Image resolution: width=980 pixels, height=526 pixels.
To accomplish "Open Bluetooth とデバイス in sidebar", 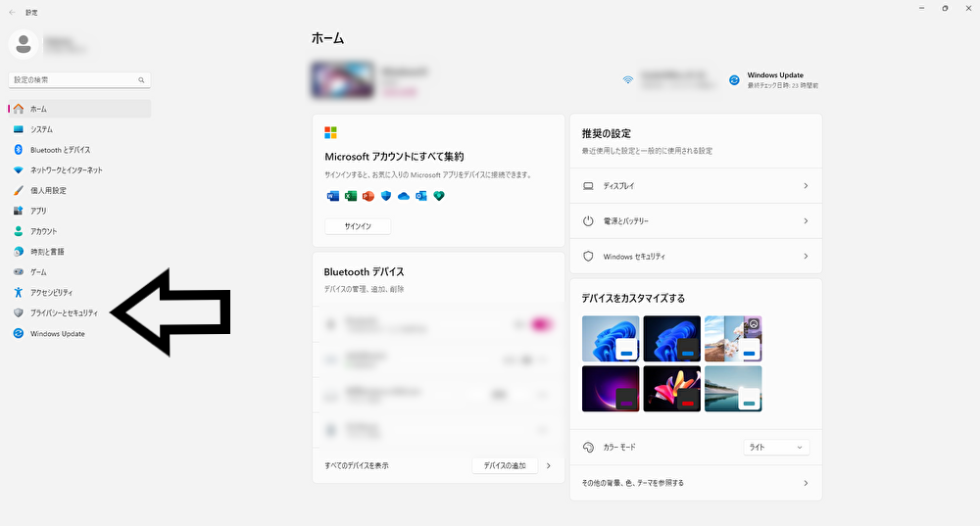I will click(x=79, y=150).
